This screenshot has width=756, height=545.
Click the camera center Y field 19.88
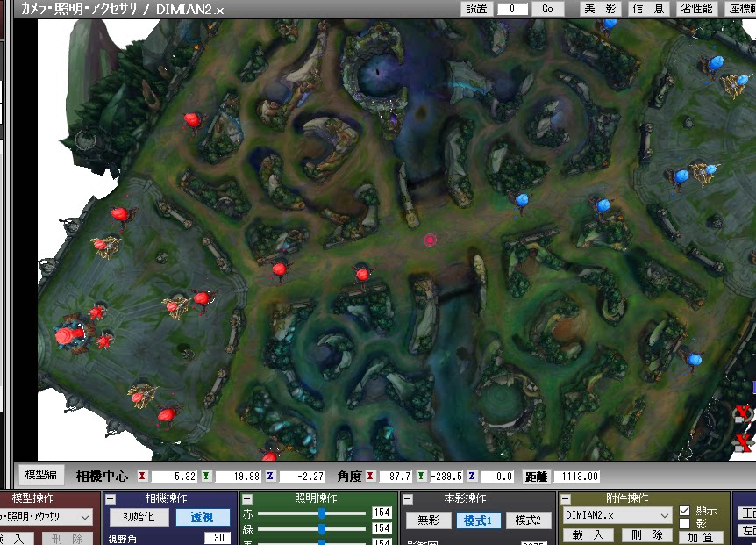pyautogui.click(x=238, y=477)
